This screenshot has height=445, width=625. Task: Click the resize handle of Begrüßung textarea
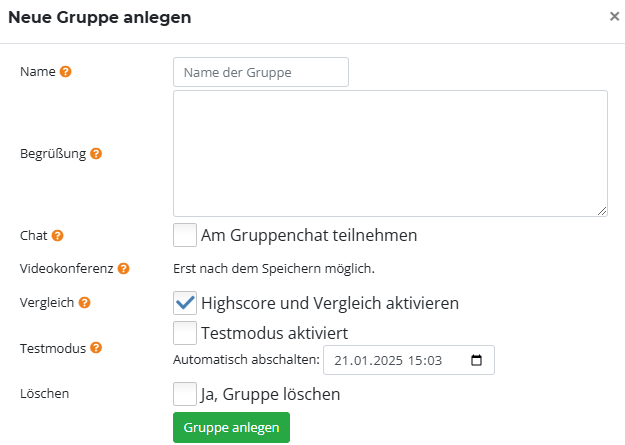(x=602, y=211)
